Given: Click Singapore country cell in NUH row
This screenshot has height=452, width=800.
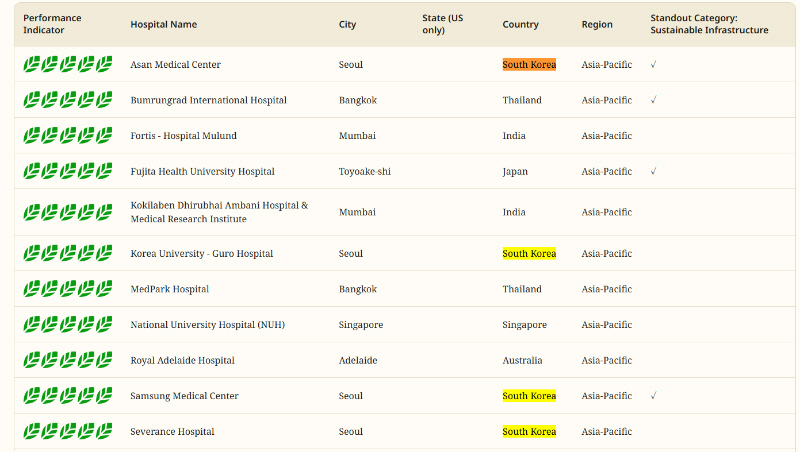Looking at the screenshot, I should 524,325.
